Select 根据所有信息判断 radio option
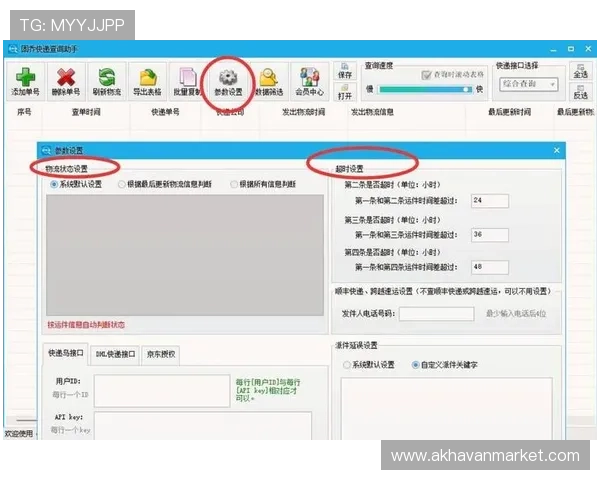This screenshot has height=480, width=600. point(234,184)
